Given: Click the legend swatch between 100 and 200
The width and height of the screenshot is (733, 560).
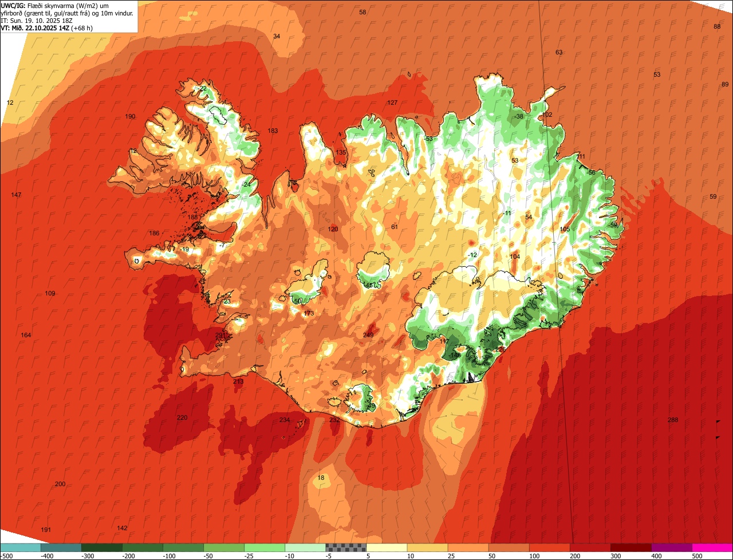Looking at the screenshot, I should click(549, 547).
